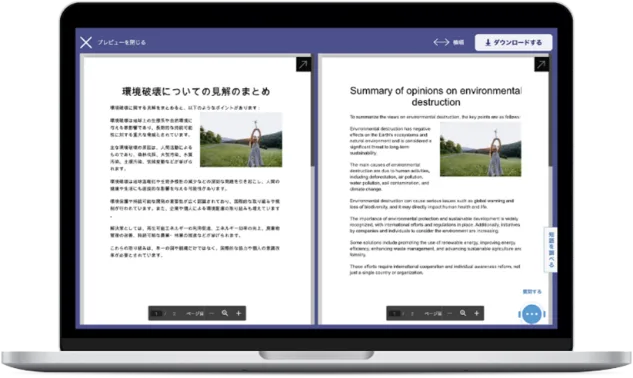Open the blue chat bubble assistant

pos(532,314)
